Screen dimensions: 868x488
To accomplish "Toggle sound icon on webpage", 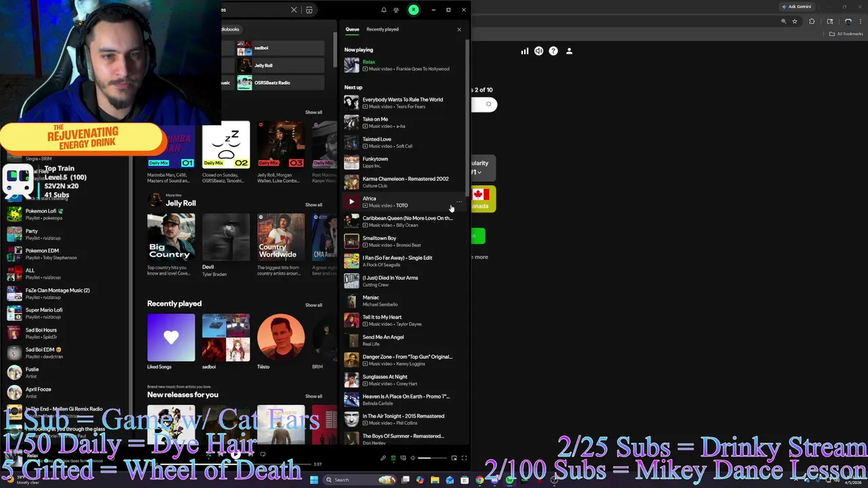I will point(538,51).
